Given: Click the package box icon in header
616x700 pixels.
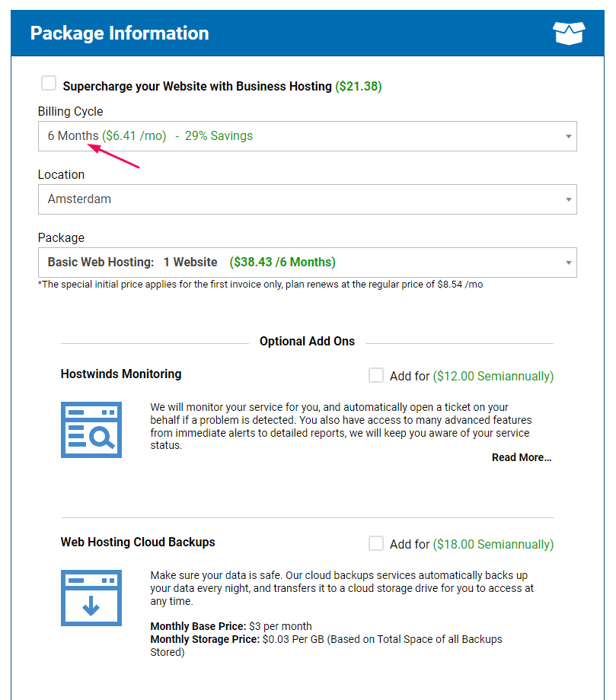Looking at the screenshot, I should (569, 33).
